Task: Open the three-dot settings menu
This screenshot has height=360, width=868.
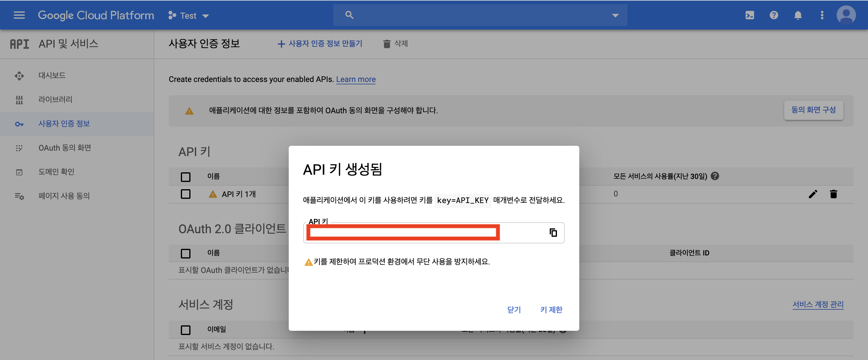Action: pos(822,15)
